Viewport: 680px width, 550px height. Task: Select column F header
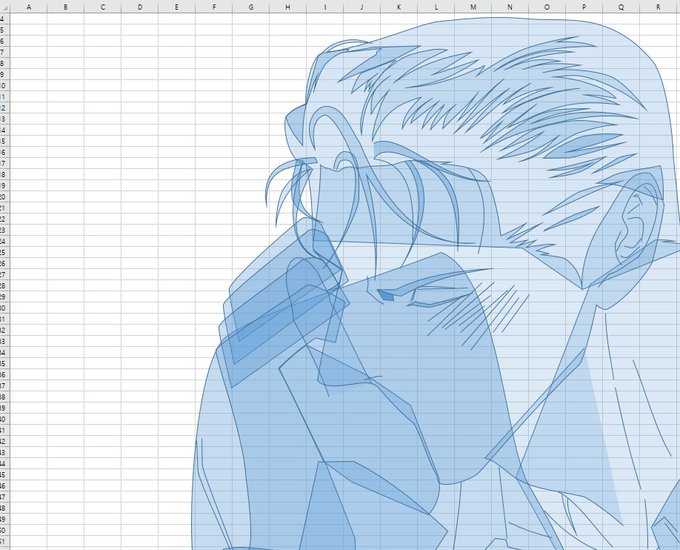tap(214, 7)
